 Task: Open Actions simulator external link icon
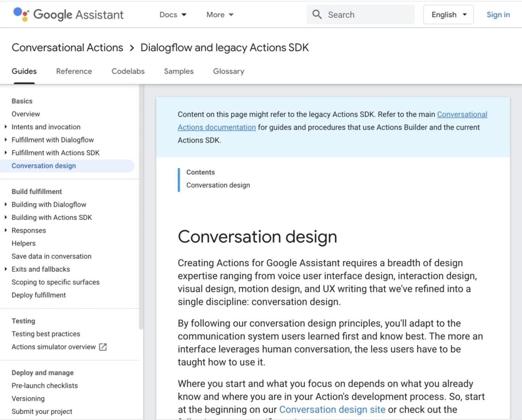[103, 347]
